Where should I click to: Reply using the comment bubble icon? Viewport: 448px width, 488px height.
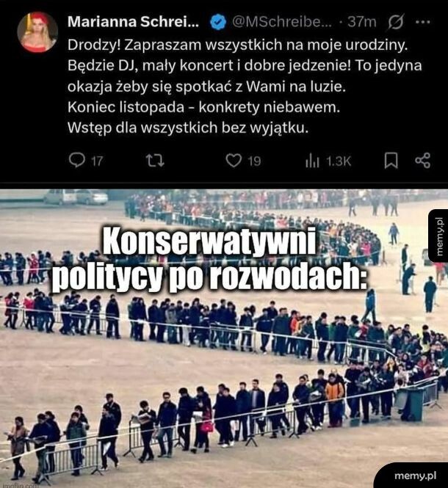tap(76, 161)
